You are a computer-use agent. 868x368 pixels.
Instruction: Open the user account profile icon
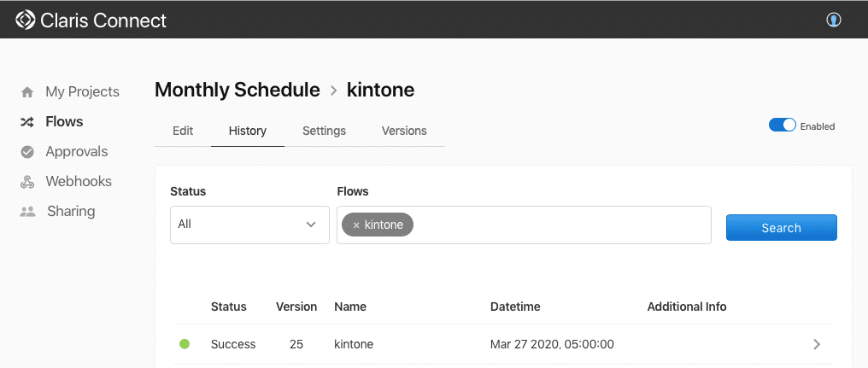click(x=834, y=20)
